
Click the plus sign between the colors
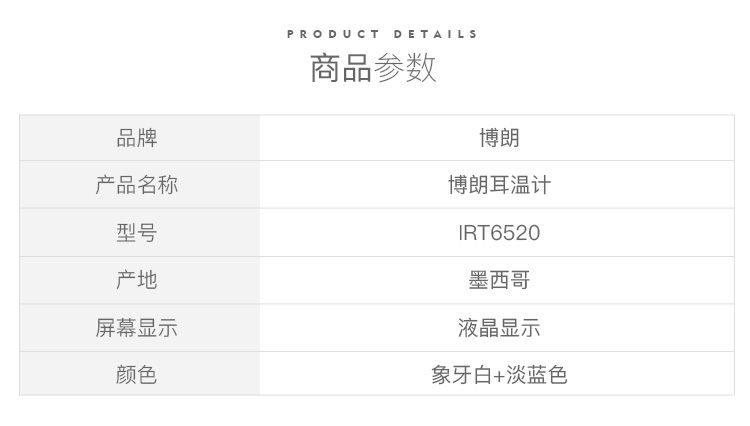pos(499,376)
